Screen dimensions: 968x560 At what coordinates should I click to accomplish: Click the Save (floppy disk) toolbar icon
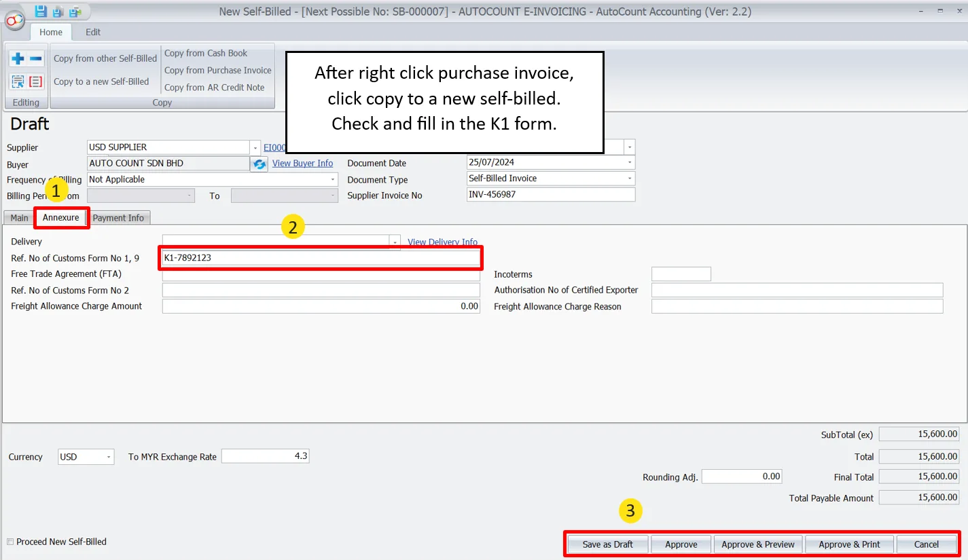click(41, 11)
